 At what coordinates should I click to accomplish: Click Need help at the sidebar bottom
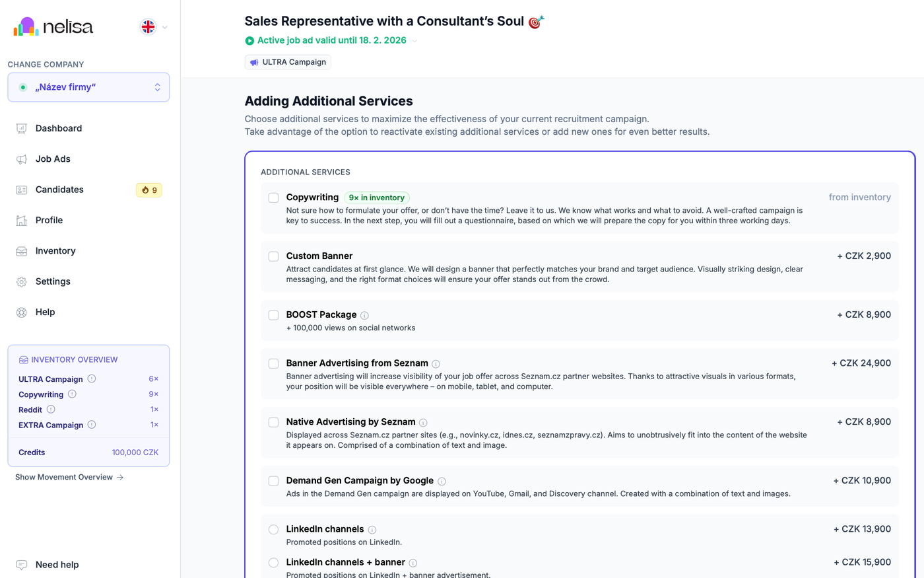click(57, 565)
